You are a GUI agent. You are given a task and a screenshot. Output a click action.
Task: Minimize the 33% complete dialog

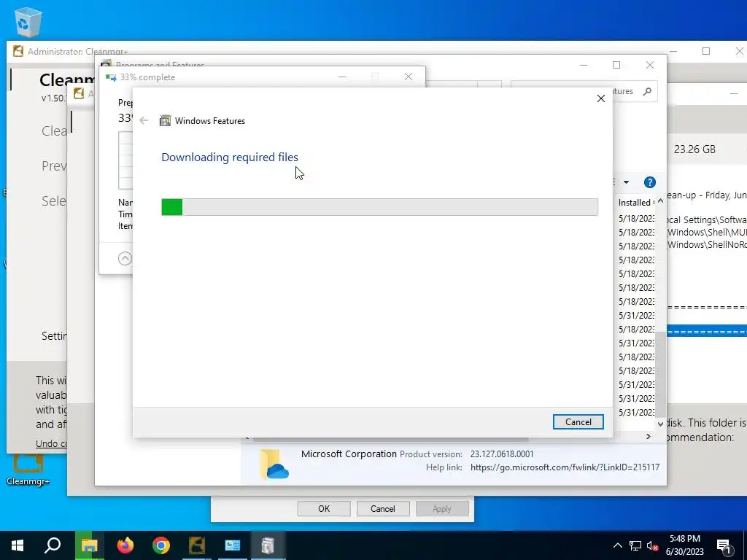342,77
